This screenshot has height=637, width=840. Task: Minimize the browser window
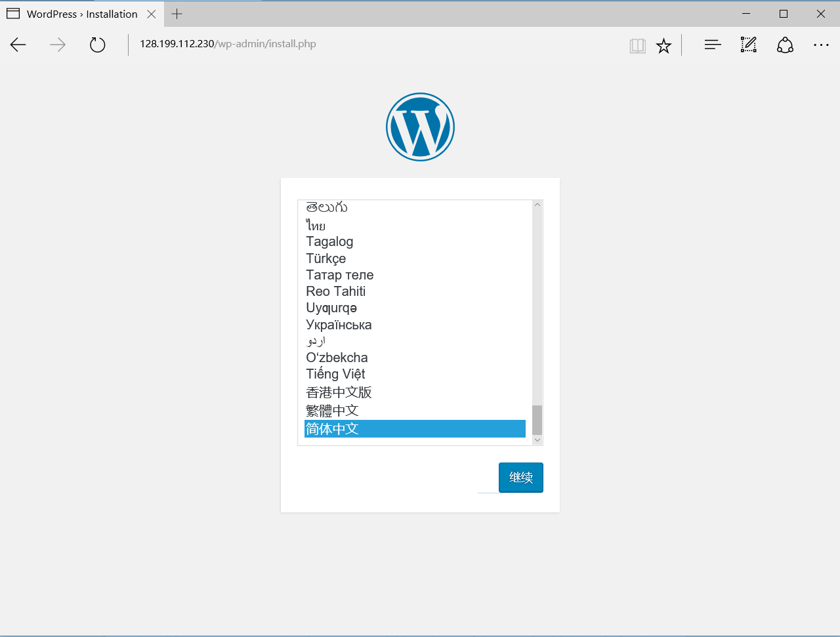(x=746, y=14)
